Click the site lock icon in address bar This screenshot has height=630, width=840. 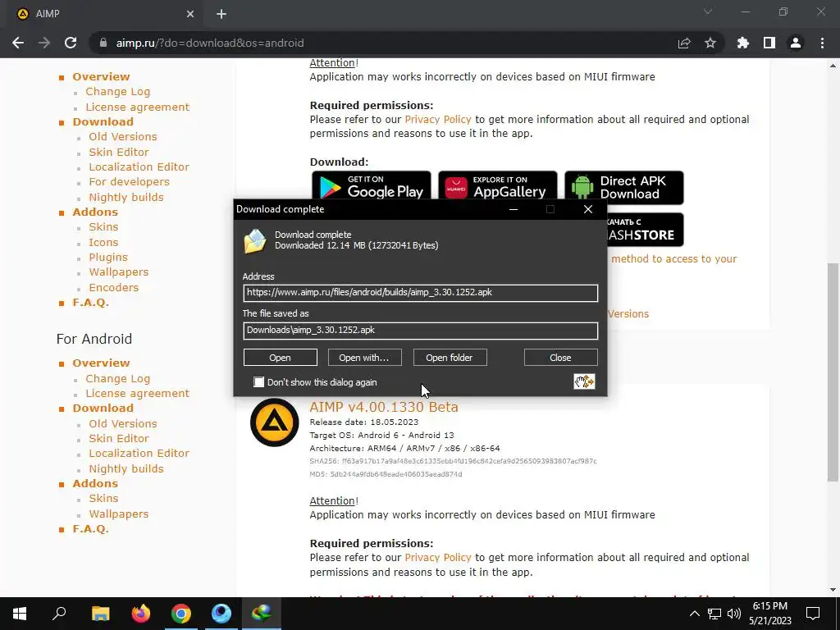[103, 43]
